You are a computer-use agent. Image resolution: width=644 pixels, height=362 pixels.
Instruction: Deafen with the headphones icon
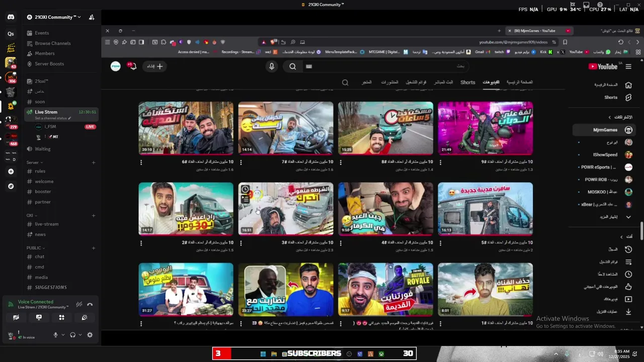coord(72,335)
